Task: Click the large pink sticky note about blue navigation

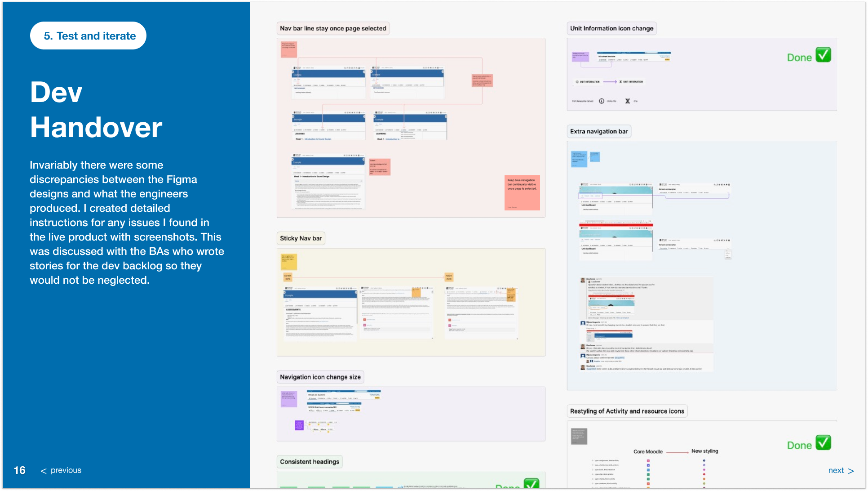Action: [x=522, y=192]
